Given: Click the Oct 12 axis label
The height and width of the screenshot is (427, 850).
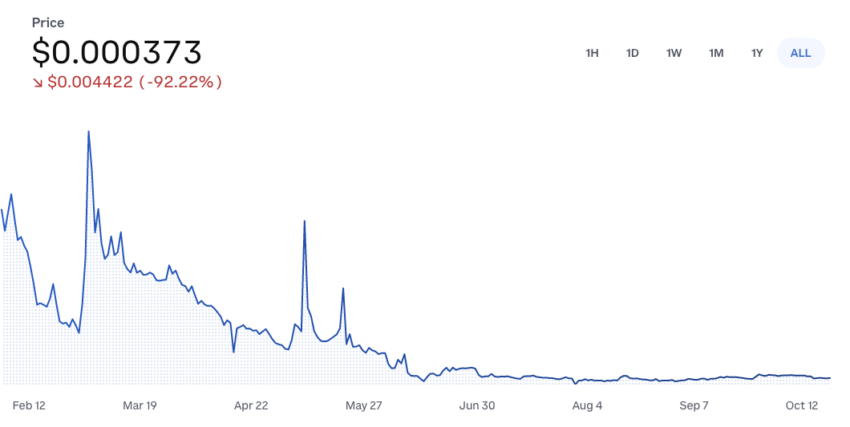Looking at the screenshot, I should click(x=802, y=405).
